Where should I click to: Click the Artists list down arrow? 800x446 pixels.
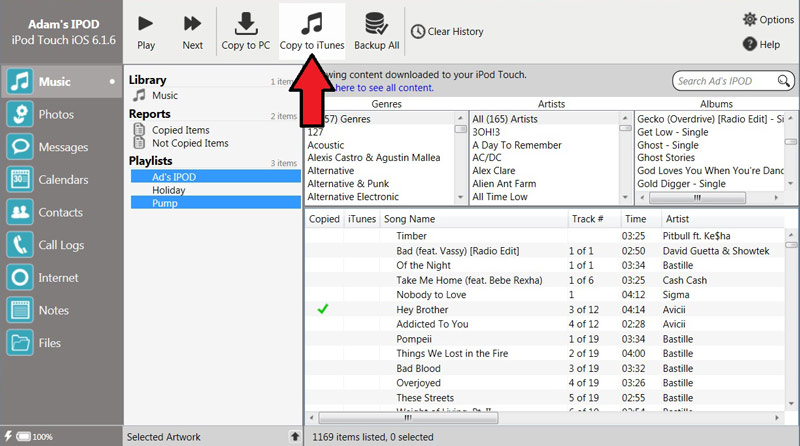626,197
